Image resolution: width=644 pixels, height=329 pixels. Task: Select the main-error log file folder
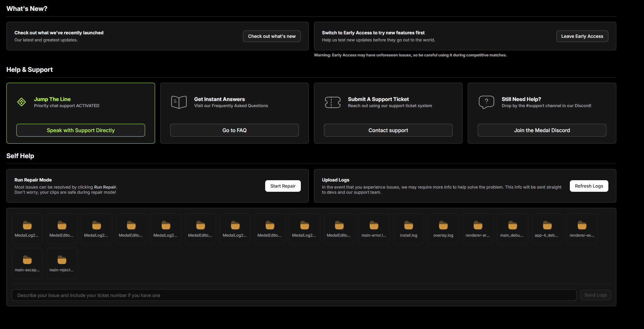374,229
